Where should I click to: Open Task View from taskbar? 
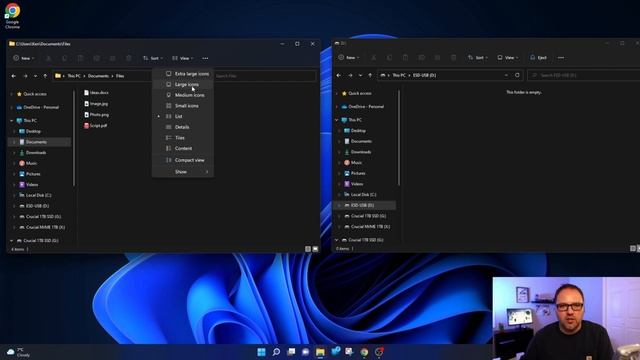pos(291,352)
